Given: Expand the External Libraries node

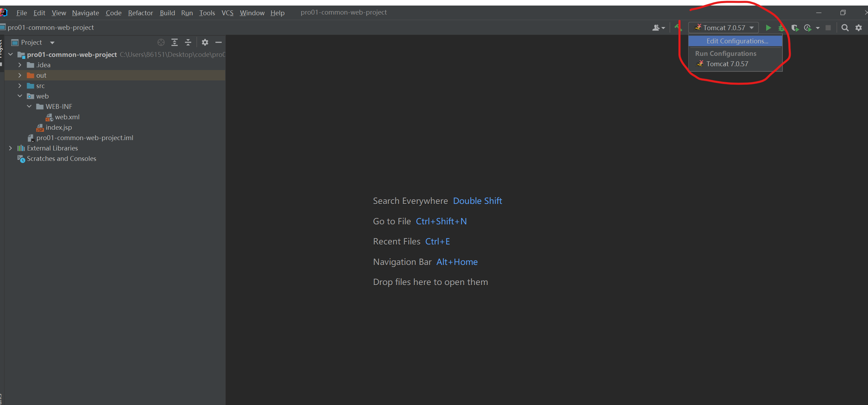Looking at the screenshot, I should (10, 148).
